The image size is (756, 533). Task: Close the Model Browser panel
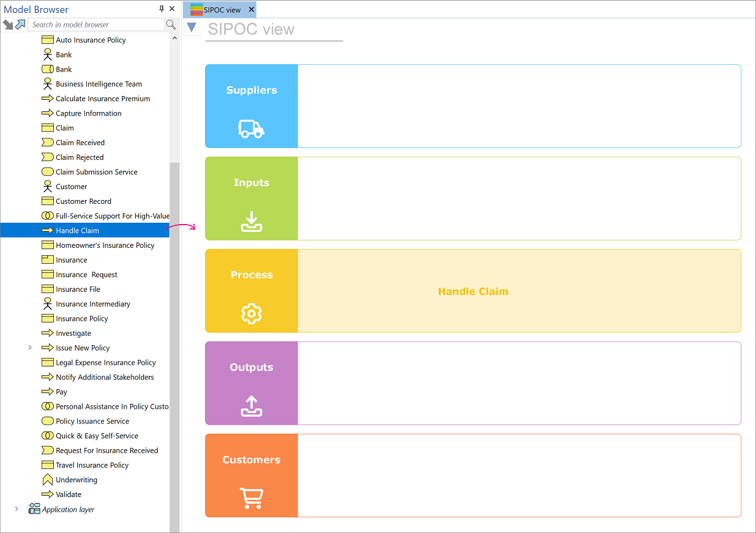click(x=172, y=9)
